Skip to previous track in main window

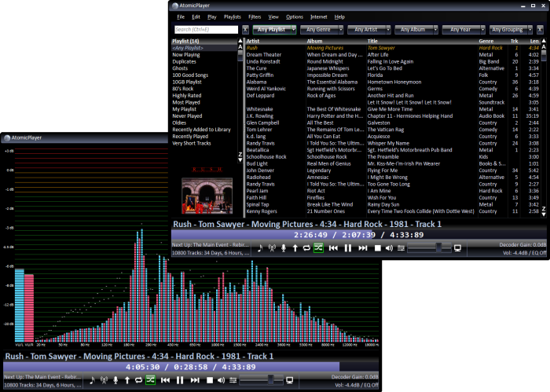click(333, 248)
